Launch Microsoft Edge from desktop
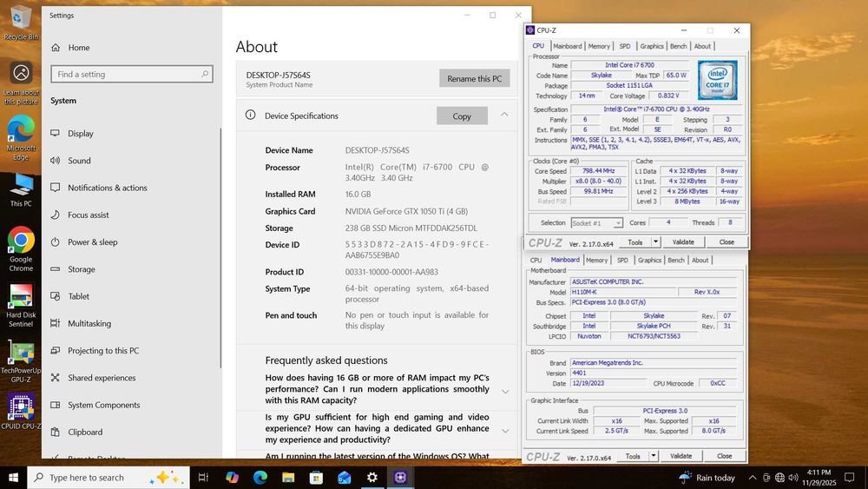Screen dimensions: 868x489 pyautogui.click(x=21, y=138)
